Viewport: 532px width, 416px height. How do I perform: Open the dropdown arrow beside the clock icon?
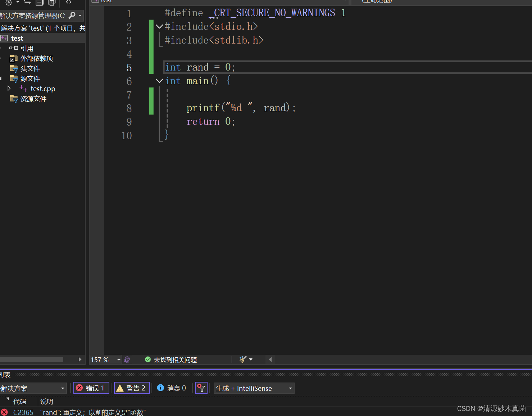coord(18,2)
